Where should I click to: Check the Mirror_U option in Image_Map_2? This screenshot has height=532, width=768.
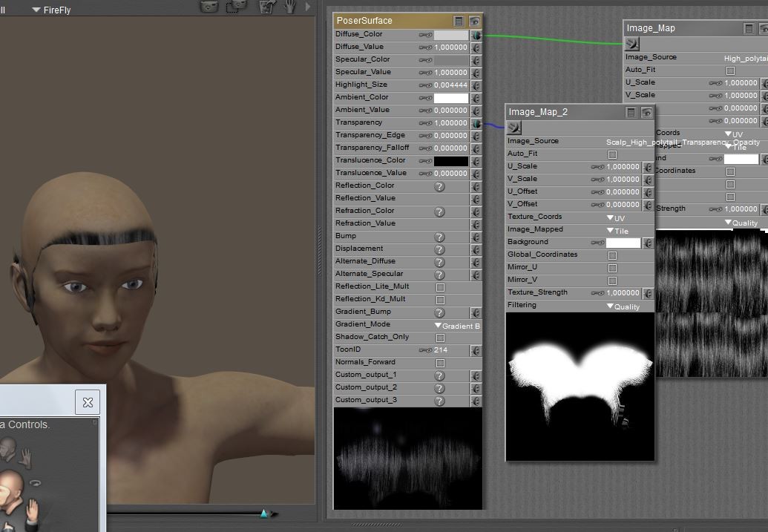[x=612, y=268]
